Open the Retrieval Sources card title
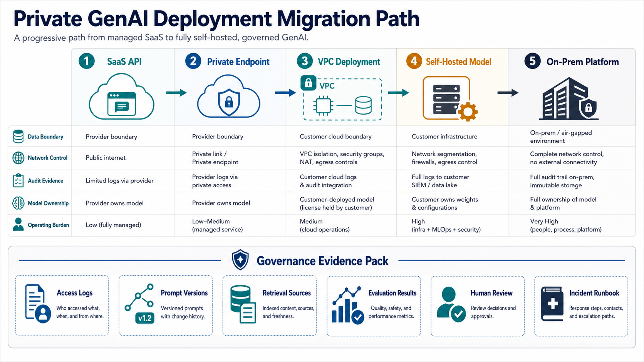This screenshot has width=644, height=362. click(287, 293)
